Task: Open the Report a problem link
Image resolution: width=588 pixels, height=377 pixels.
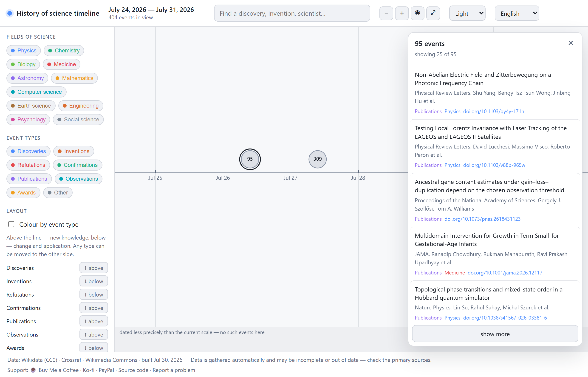Action: 174,370
